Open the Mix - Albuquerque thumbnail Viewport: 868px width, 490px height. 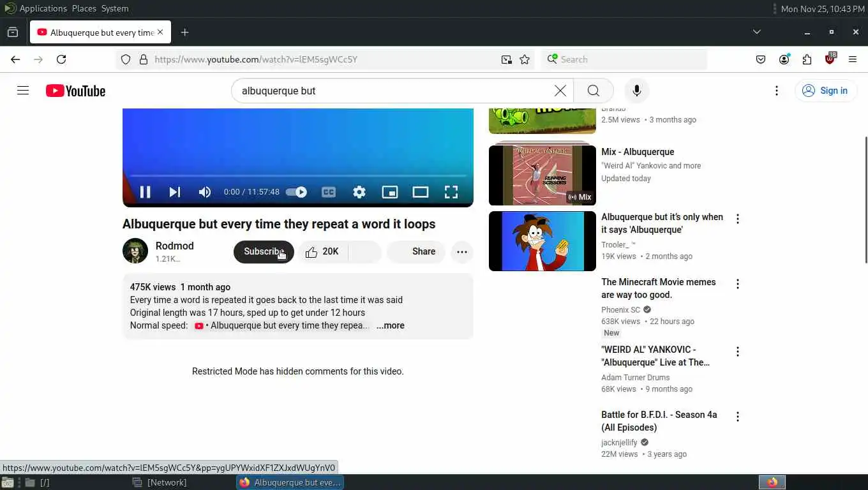(542, 175)
